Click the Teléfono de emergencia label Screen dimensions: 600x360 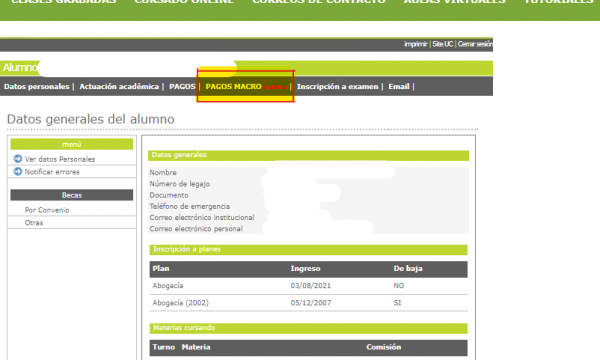(190, 207)
